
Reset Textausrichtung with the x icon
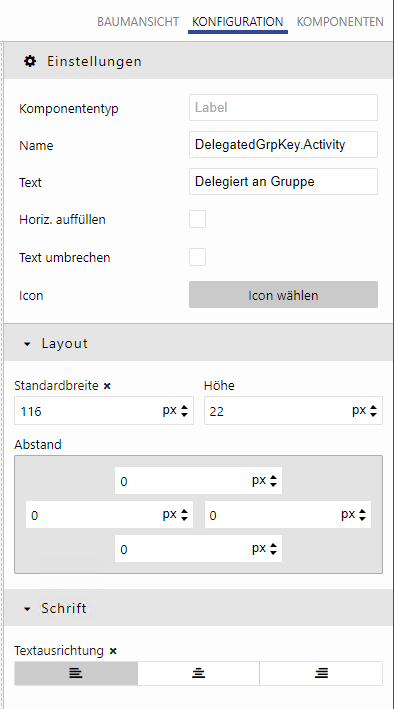(113, 651)
